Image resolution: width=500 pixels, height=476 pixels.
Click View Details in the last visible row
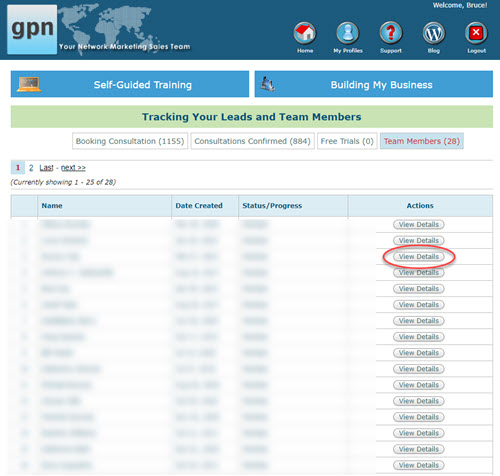pyautogui.click(x=419, y=465)
